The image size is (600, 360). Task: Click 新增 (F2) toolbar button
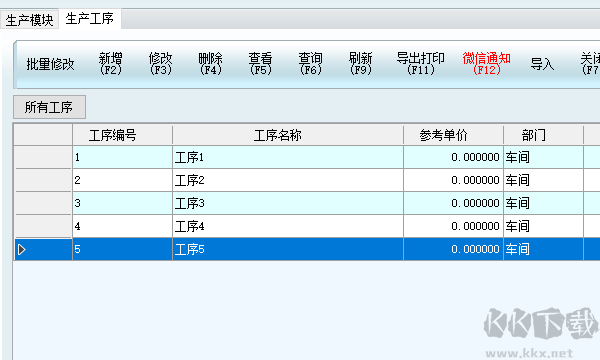pos(111,64)
